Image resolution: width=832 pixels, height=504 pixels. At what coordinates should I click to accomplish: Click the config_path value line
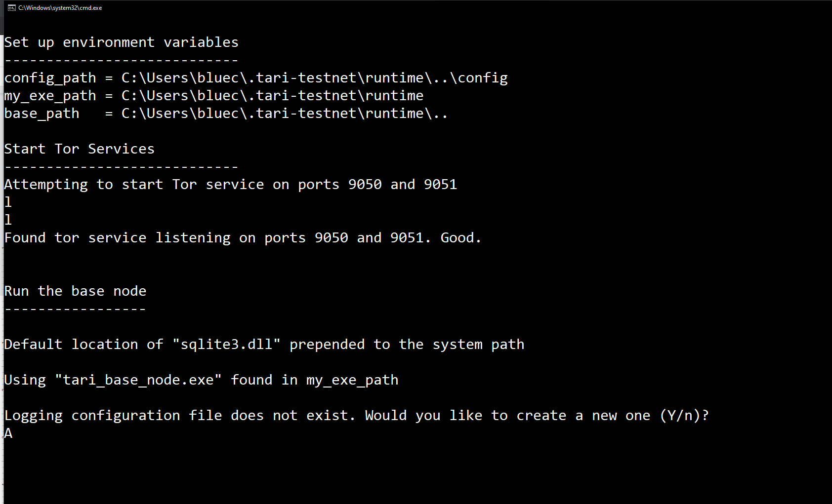click(255, 78)
